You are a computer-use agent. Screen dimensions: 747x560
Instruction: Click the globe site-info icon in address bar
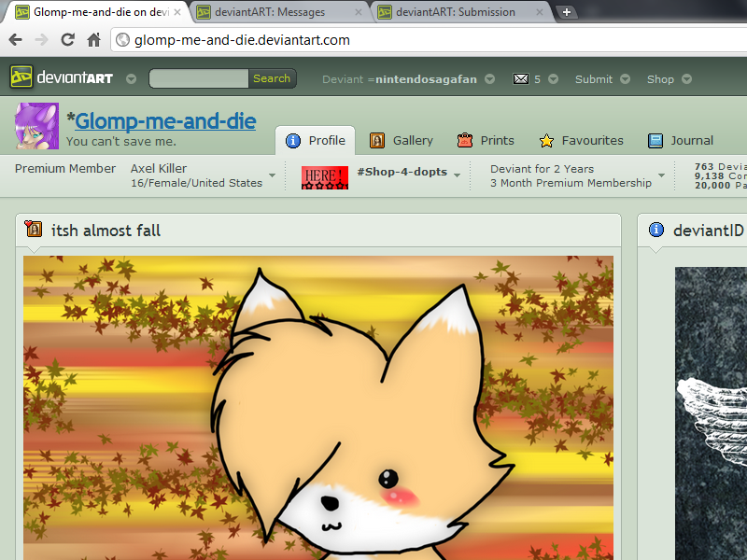click(x=123, y=40)
